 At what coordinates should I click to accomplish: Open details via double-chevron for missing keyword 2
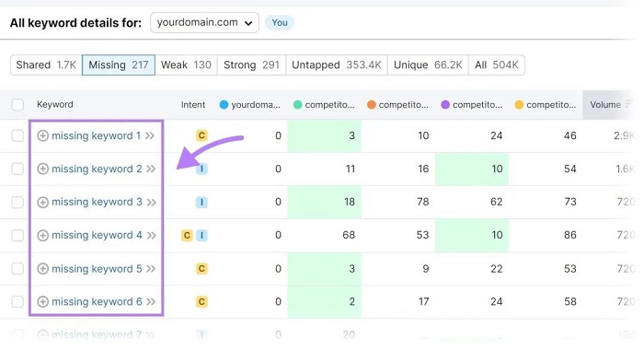tap(151, 169)
